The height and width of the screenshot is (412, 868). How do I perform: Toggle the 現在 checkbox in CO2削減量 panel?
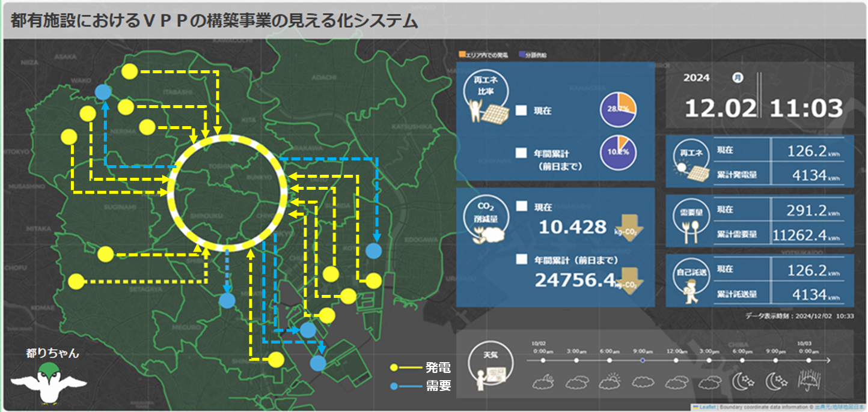pos(521,207)
